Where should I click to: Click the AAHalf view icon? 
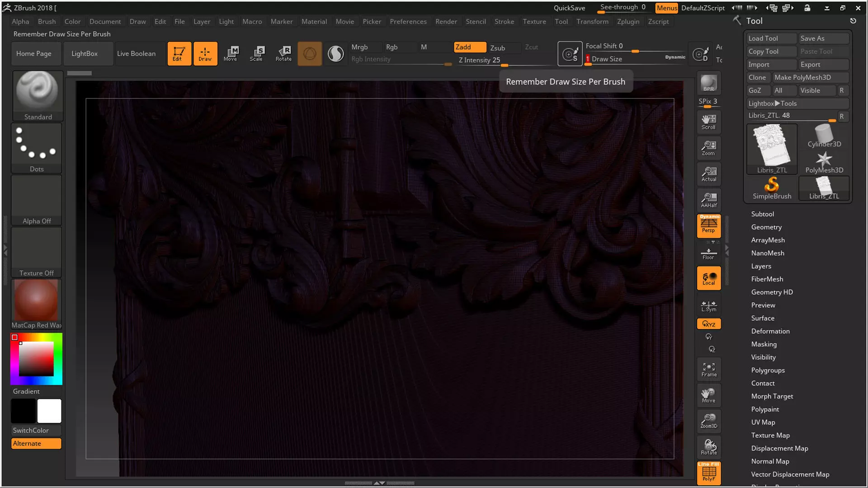pos(708,199)
